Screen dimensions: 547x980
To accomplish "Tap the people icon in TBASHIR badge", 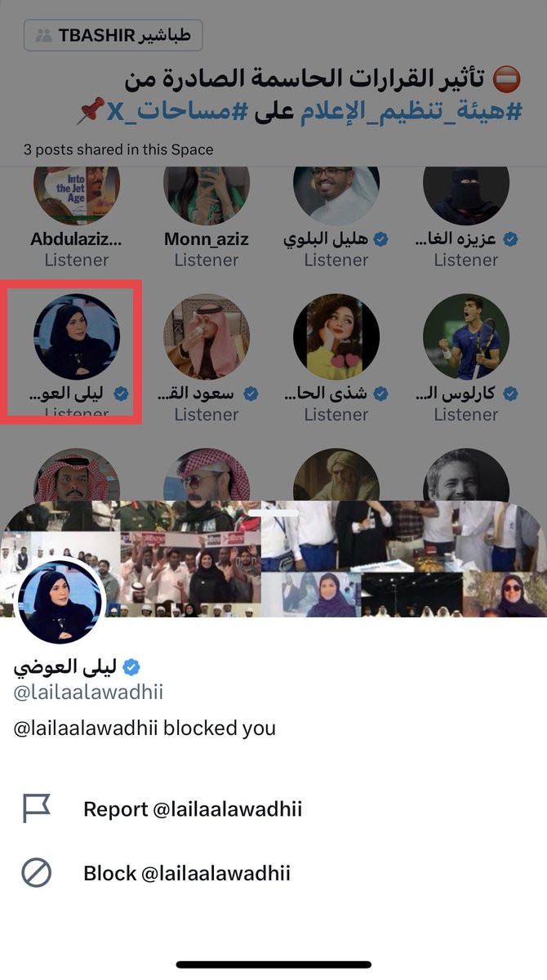I will click(43, 36).
